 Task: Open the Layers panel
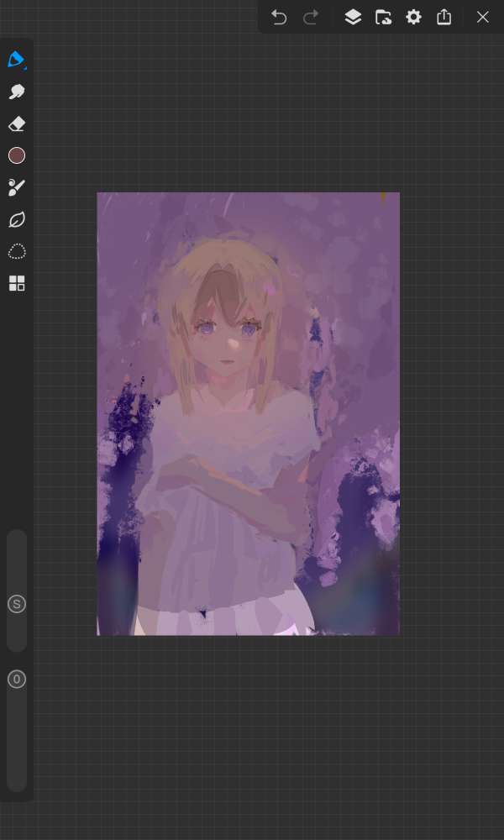353,17
